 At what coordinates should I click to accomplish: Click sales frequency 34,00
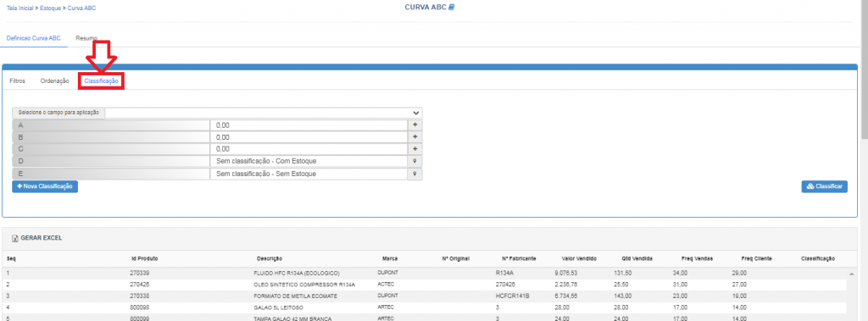click(681, 274)
